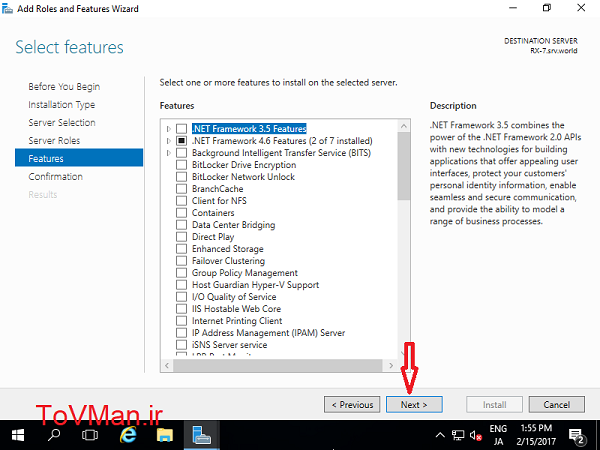Expand Background Intelligent Transfer Service node
The width and height of the screenshot is (600, 450).
click(x=168, y=153)
